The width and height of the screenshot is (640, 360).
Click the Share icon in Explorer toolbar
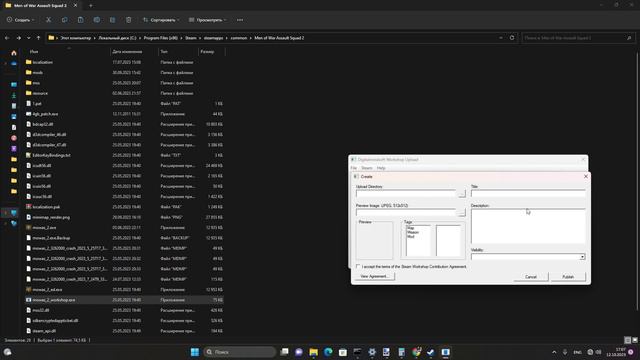click(112, 20)
